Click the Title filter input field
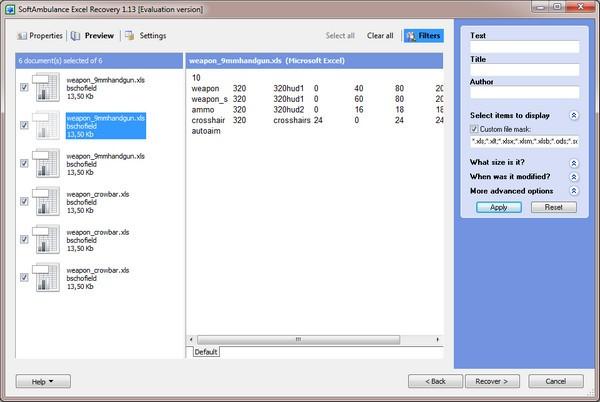Viewport: 600px width, 402px height. (524, 70)
